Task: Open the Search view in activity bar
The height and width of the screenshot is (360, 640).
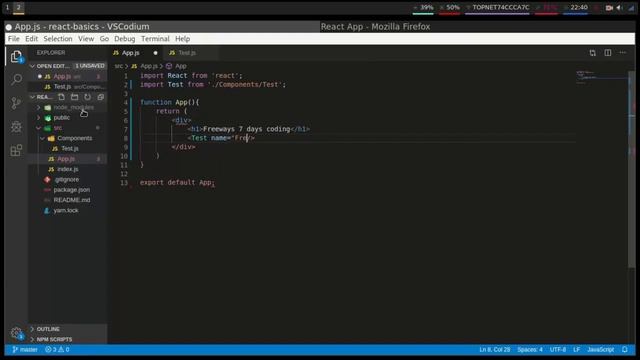Action: pos(16,79)
